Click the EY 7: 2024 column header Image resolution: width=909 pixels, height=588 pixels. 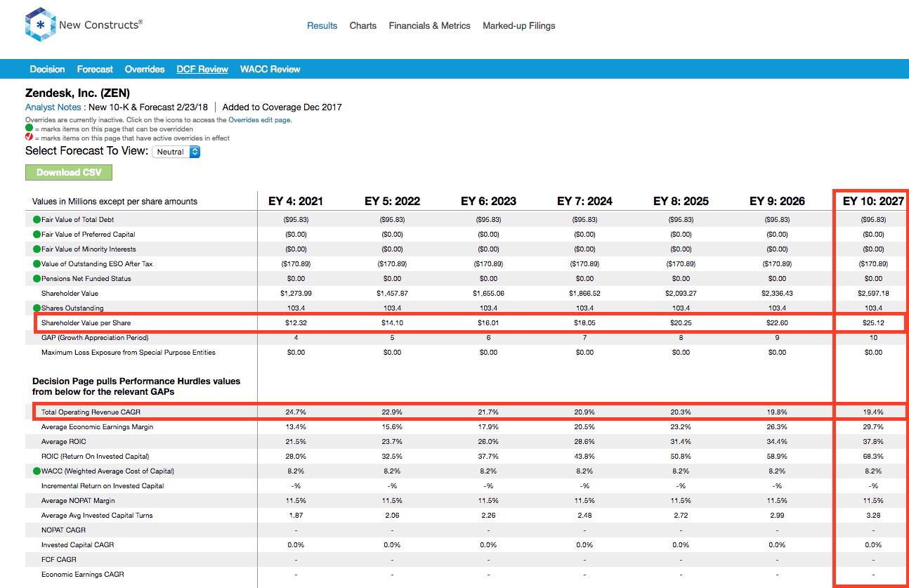[x=584, y=201]
